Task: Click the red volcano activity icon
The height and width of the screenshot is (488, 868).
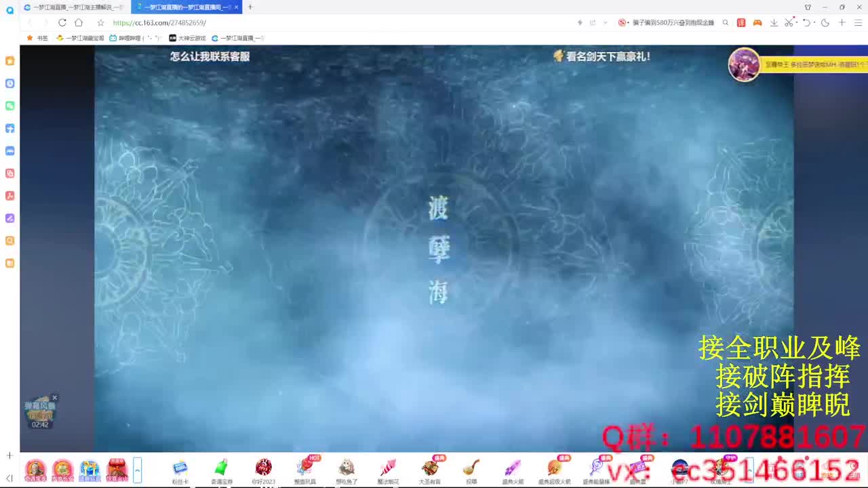Action: pos(117,470)
